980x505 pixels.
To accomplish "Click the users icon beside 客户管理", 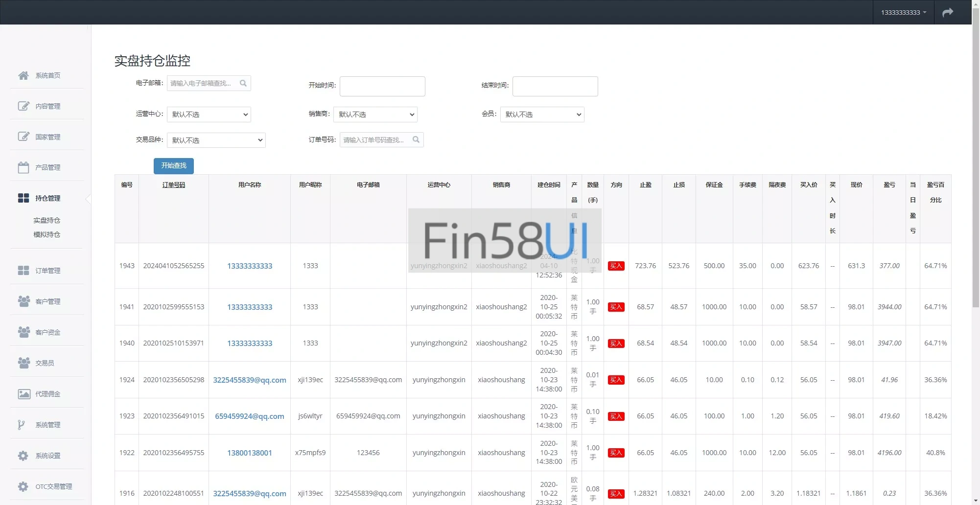I will click(23, 301).
